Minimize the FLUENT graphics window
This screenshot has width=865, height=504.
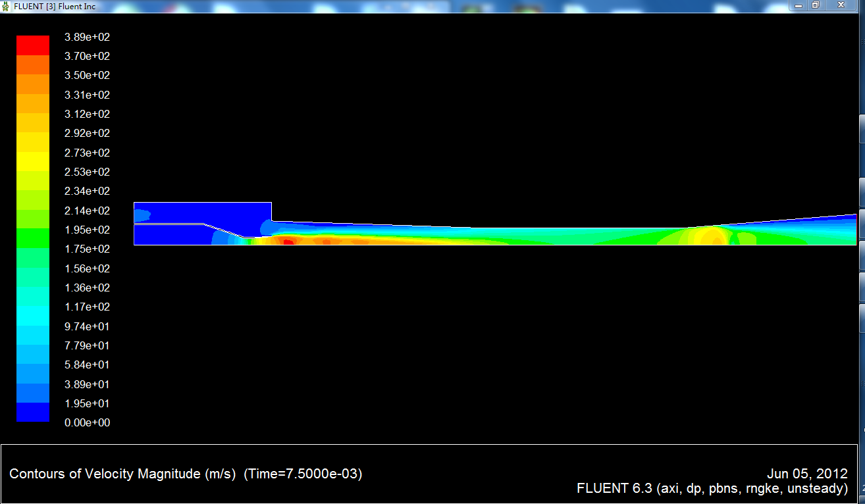pyautogui.click(x=799, y=5)
